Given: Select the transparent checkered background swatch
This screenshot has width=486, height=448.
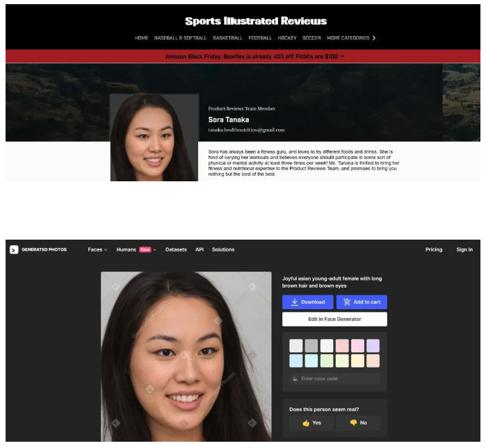Looking at the screenshot, I should 296,345.
